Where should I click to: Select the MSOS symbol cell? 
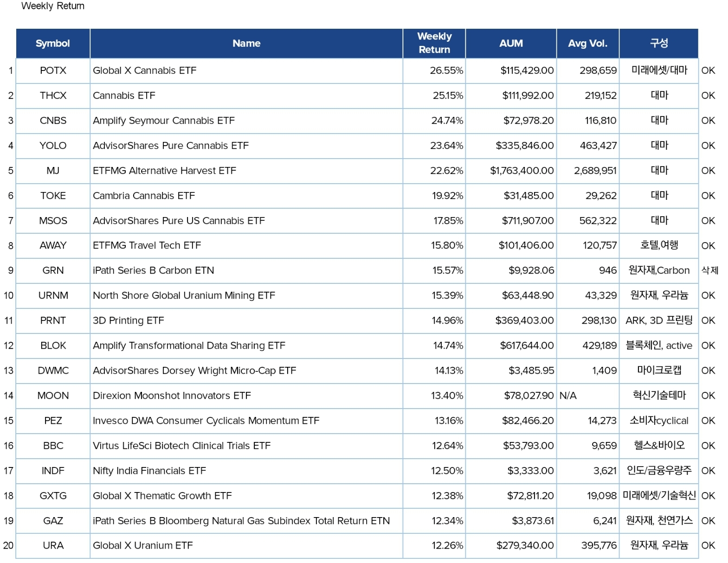(x=53, y=221)
